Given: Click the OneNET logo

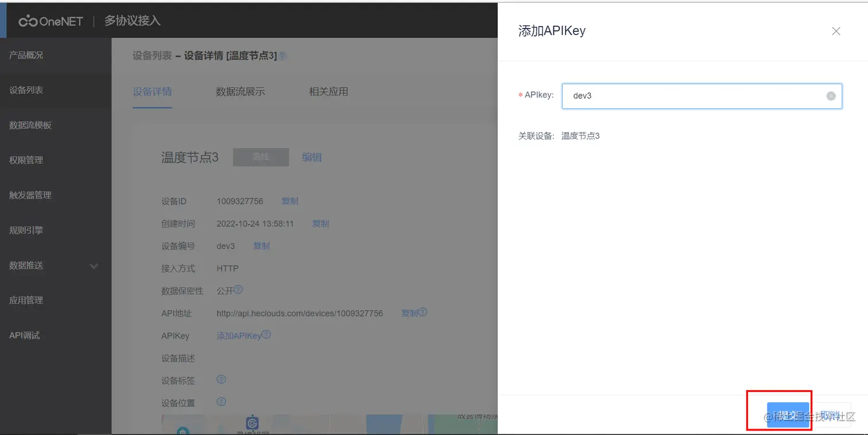Looking at the screenshot, I should click(x=52, y=21).
